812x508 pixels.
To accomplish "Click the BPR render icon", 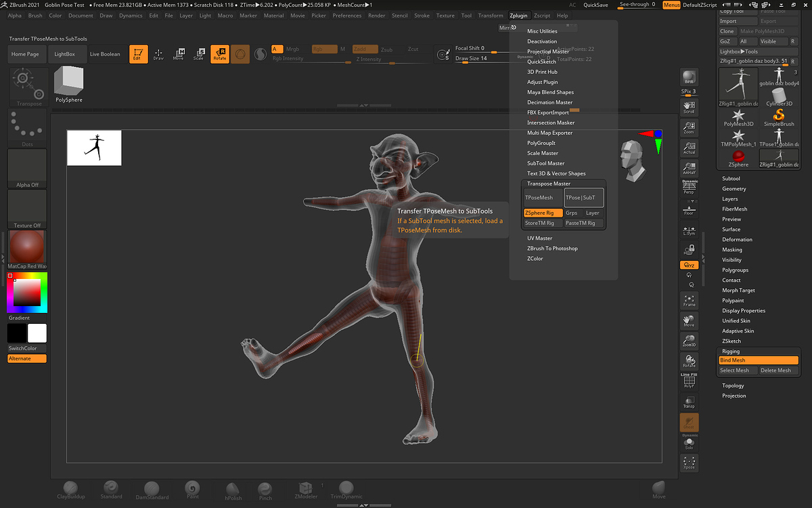I will click(689, 77).
